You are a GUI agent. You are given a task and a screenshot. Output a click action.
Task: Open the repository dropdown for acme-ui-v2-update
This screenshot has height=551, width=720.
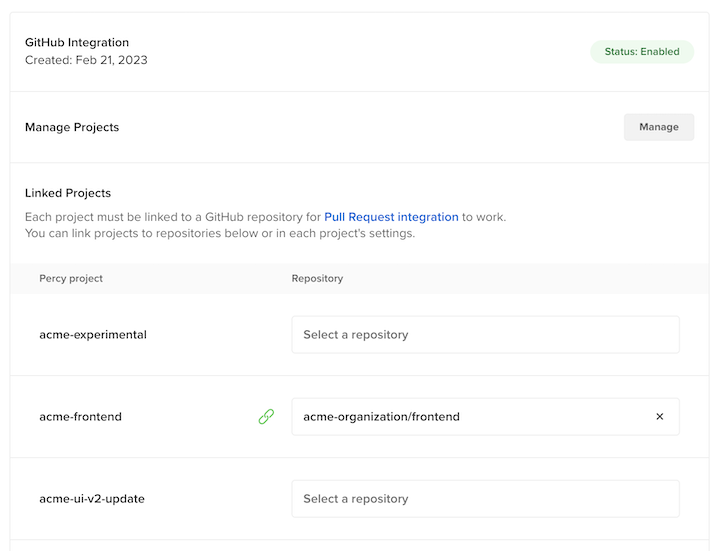pyautogui.click(x=485, y=499)
